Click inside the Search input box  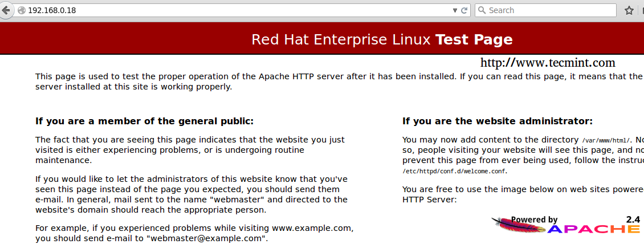(547, 10)
